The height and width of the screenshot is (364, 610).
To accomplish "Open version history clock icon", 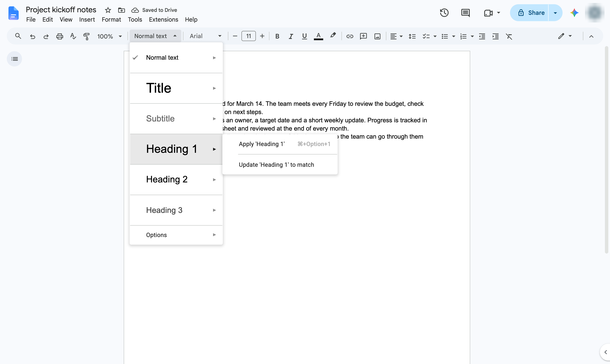I will (x=444, y=13).
